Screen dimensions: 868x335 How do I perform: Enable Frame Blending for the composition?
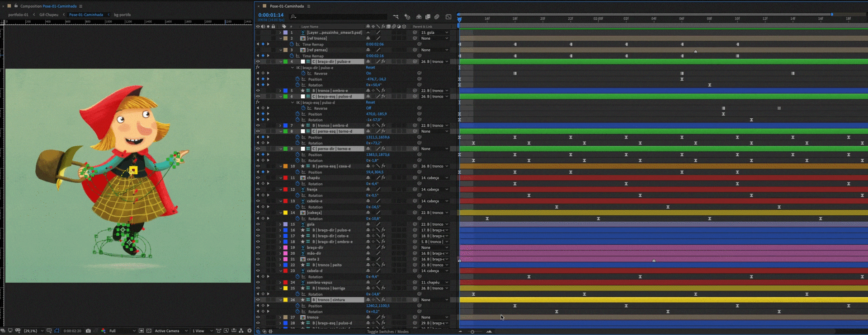pyautogui.click(x=428, y=17)
